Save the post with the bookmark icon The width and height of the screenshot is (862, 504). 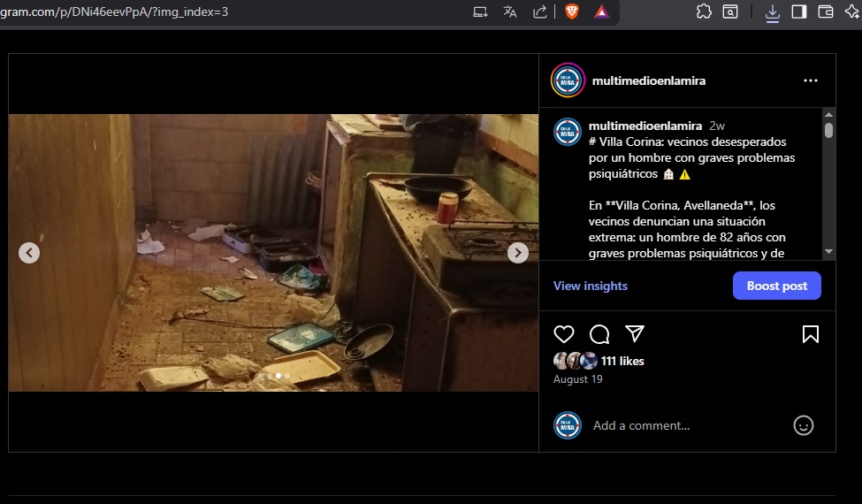[x=810, y=334]
